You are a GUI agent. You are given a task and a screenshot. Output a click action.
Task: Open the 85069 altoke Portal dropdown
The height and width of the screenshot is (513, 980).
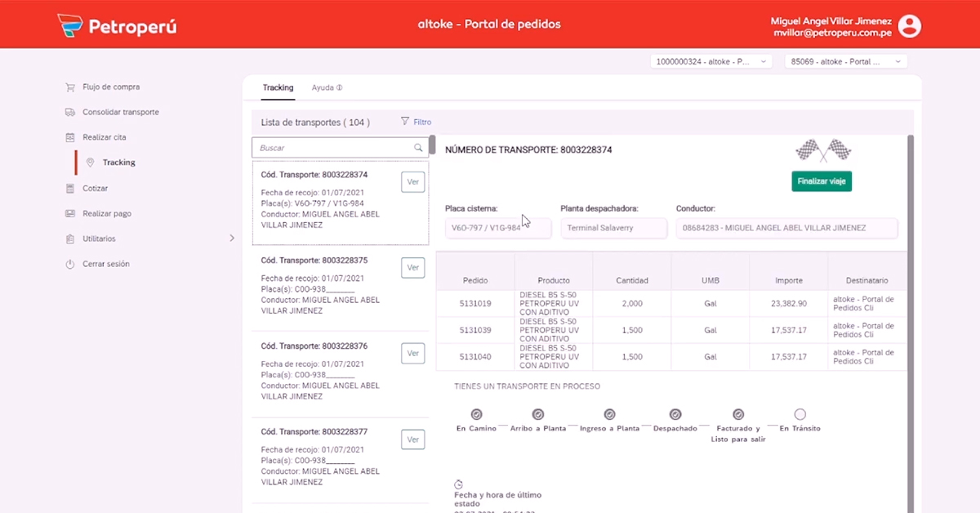pos(845,61)
